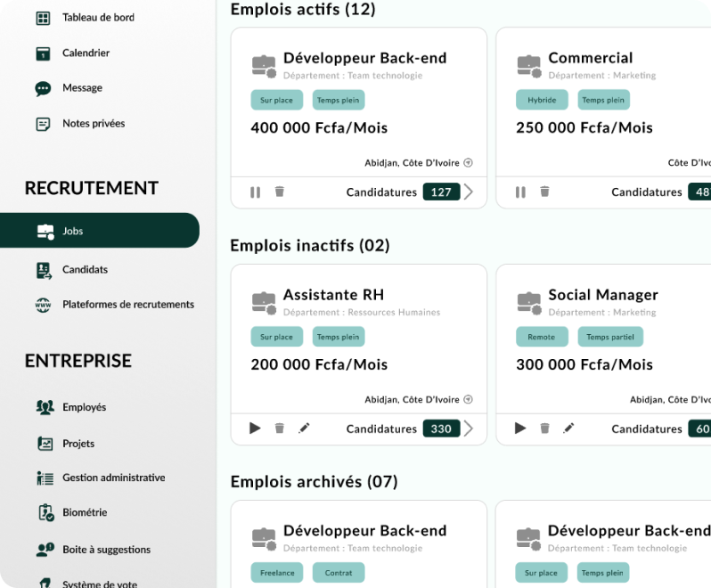Pause the Commercial job
The width and height of the screenshot is (711, 588).
click(520, 192)
